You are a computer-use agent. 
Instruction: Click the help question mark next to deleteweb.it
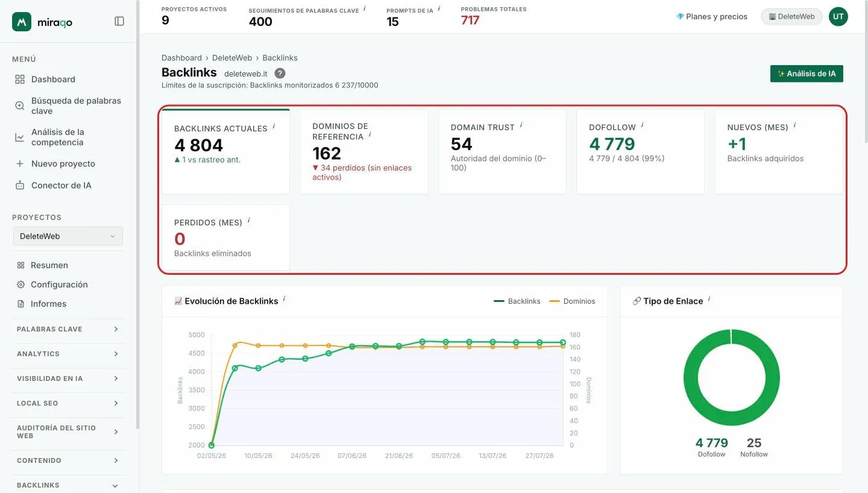(280, 73)
